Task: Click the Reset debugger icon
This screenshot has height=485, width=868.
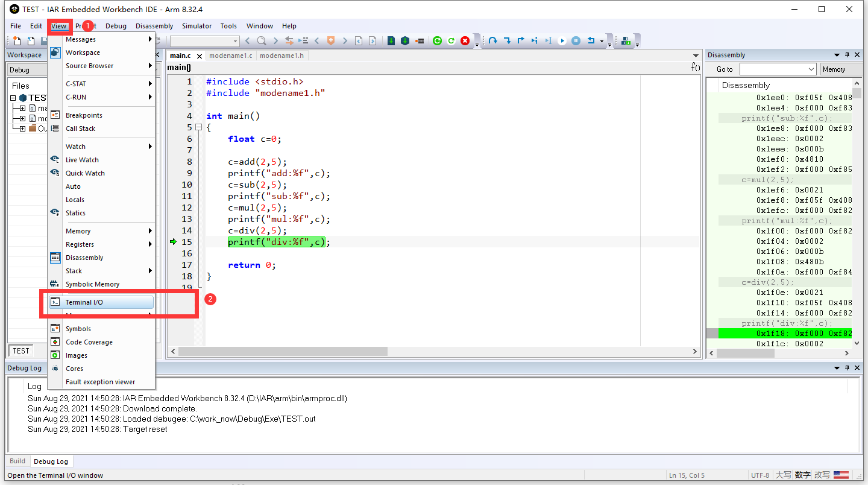Action: point(591,41)
